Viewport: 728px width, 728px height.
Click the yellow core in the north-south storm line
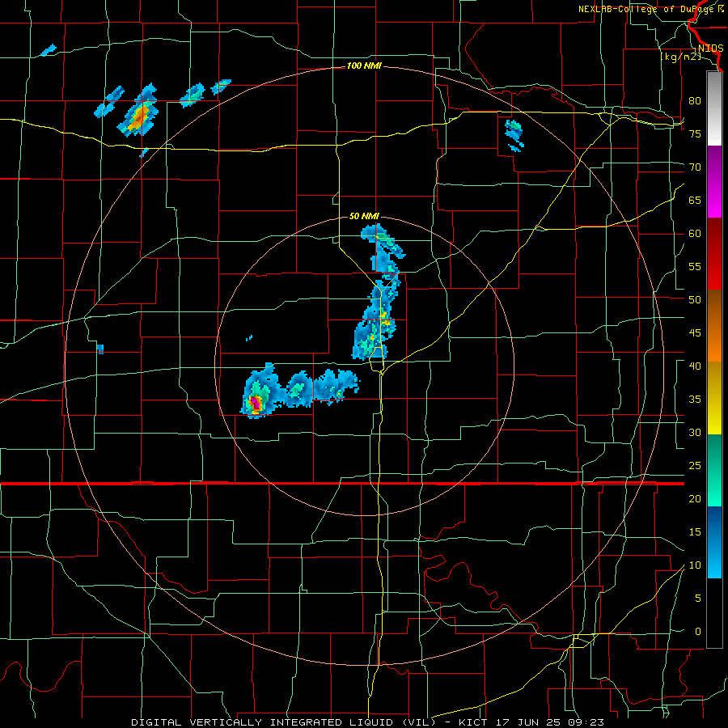pyautogui.click(x=384, y=320)
